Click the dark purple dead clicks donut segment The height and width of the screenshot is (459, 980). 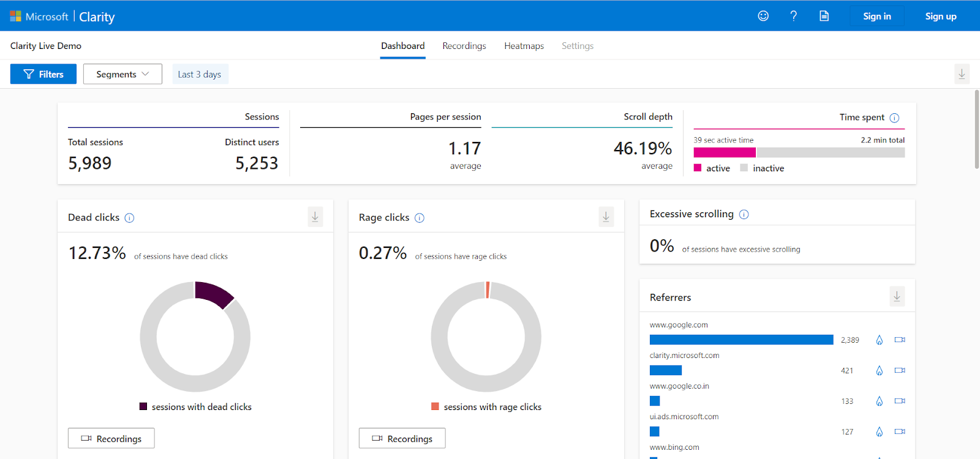(213, 293)
